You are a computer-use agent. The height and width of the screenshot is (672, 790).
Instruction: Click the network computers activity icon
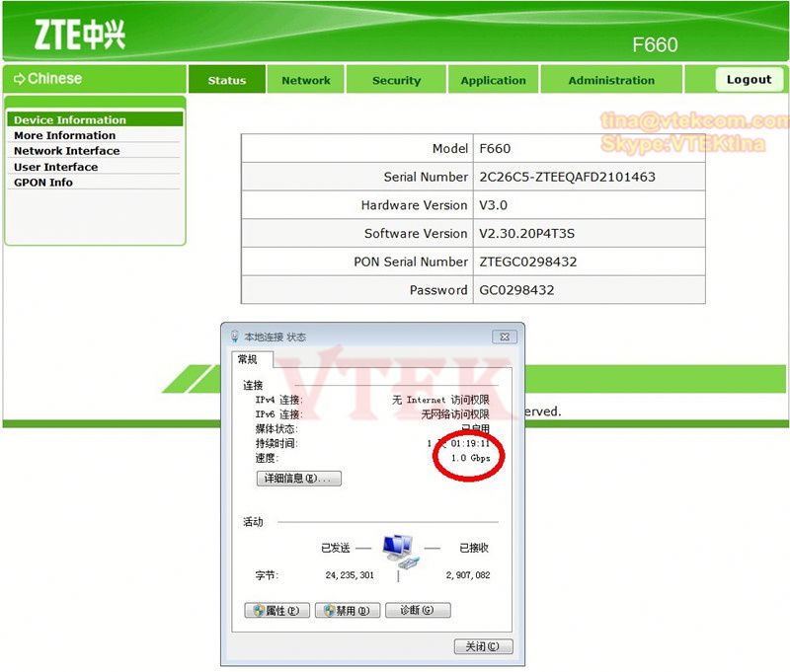click(x=401, y=552)
